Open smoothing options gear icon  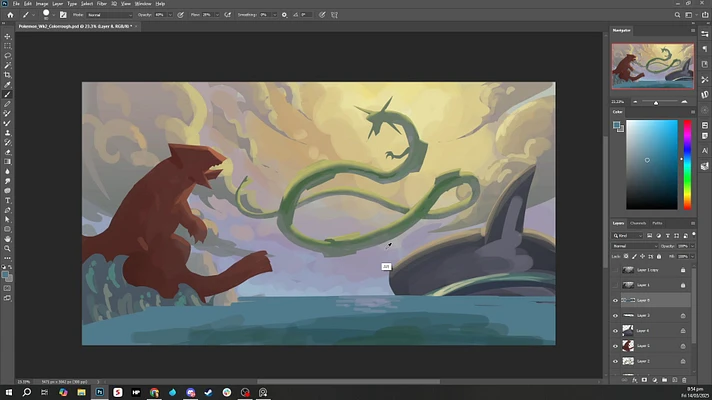click(284, 15)
